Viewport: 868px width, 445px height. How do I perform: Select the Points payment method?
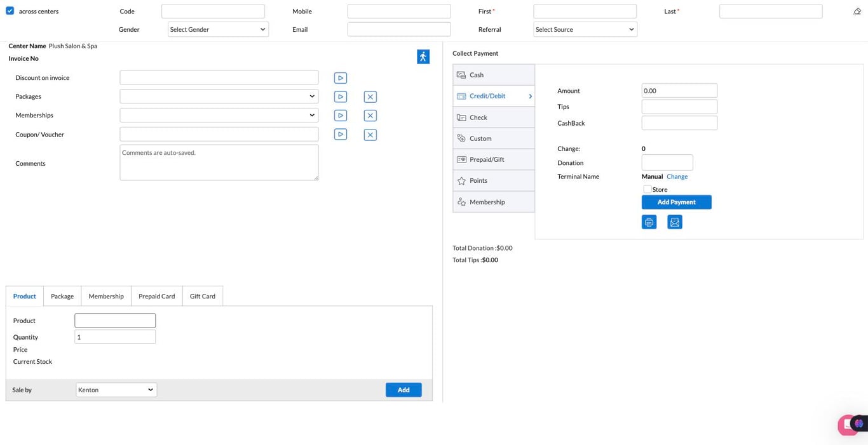[x=494, y=180]
